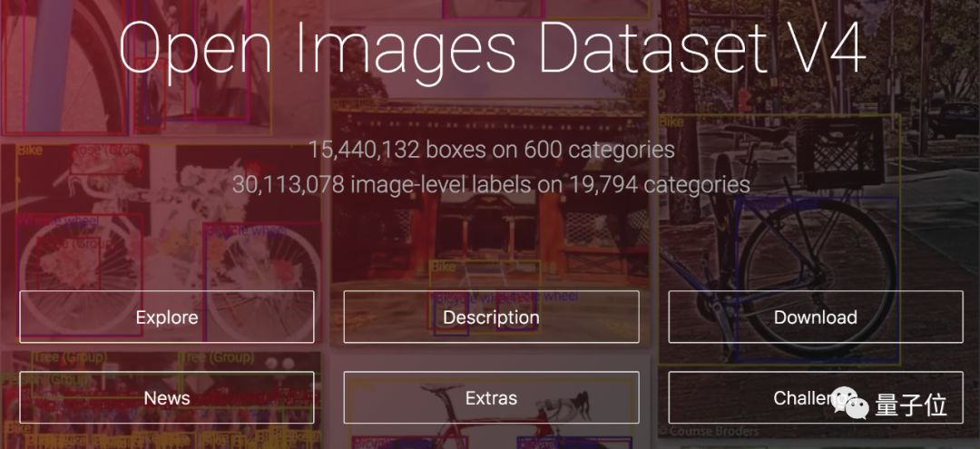Select the white flower-covered bike thumbnail
This screenshot has height=449, width=980.
coord(162,243)
